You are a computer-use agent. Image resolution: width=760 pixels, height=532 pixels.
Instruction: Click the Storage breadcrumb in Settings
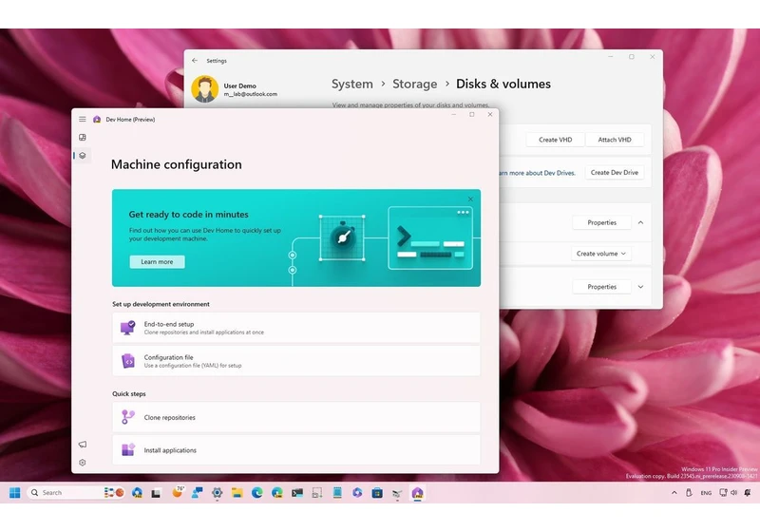tap(415, 84)
